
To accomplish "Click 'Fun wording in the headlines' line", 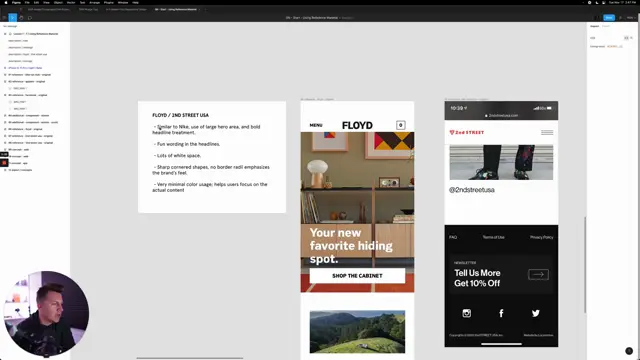I will tap(187, 144).
